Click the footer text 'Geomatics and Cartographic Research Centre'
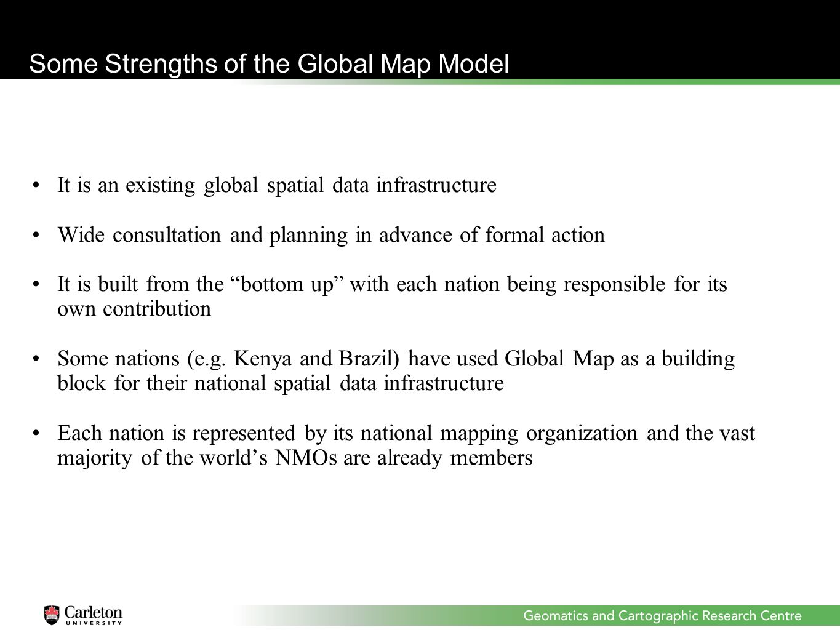Viewport: 840px width, 630px height. (x=663, y=615)
